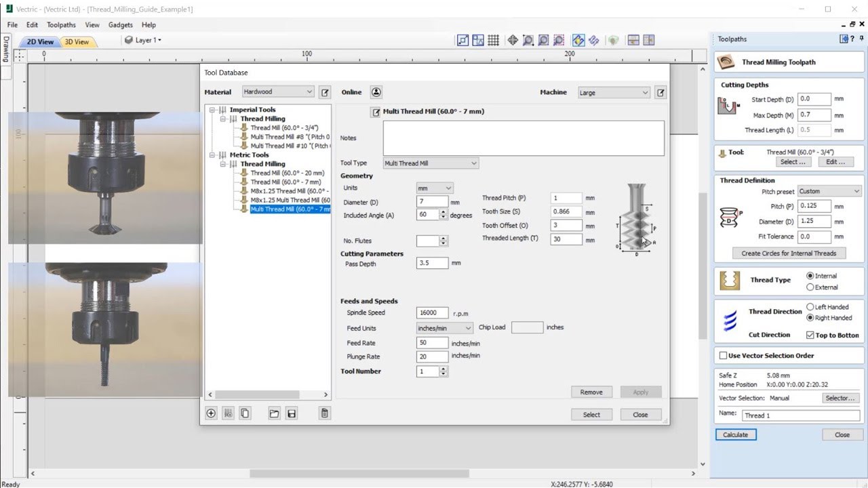Choose the Right Handed thread direction
Screen dimensions: 868x488
[810, 318]
